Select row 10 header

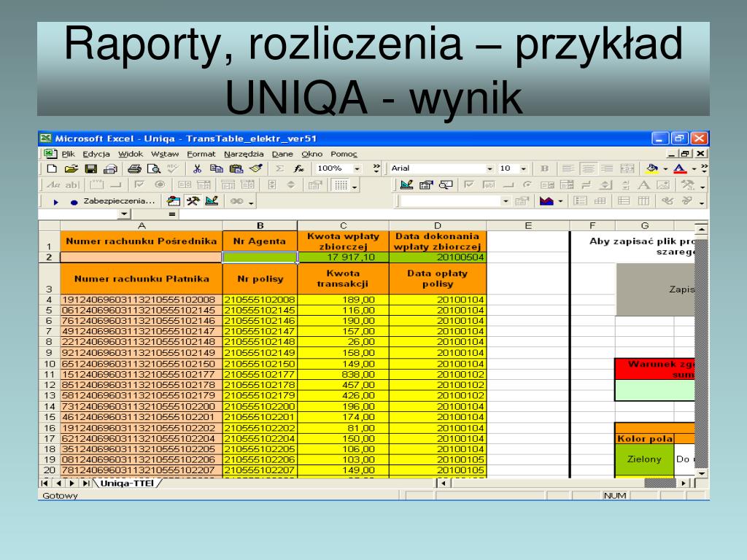[x=49, y=364]
